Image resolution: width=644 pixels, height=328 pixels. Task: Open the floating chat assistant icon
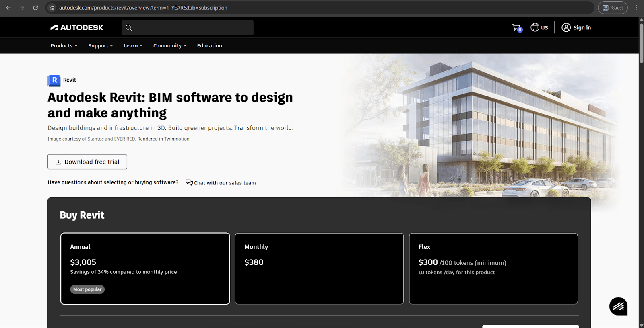(x=618, y=307)
